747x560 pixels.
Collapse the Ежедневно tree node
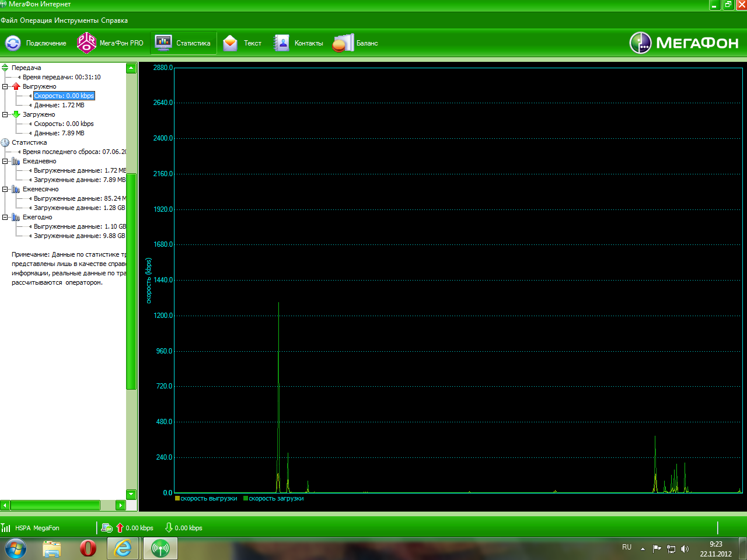pyautogui.click(x=5, y=161)
